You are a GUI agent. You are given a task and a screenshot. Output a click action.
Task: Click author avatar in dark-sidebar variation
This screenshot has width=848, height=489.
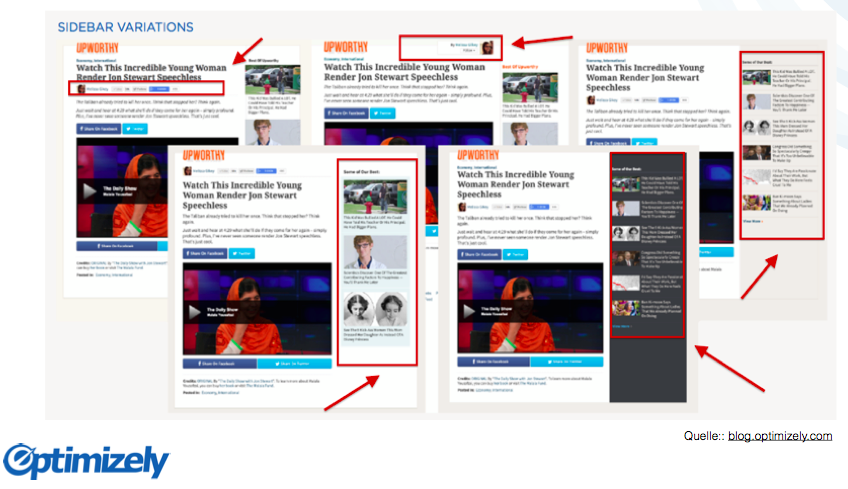[462, 207]
